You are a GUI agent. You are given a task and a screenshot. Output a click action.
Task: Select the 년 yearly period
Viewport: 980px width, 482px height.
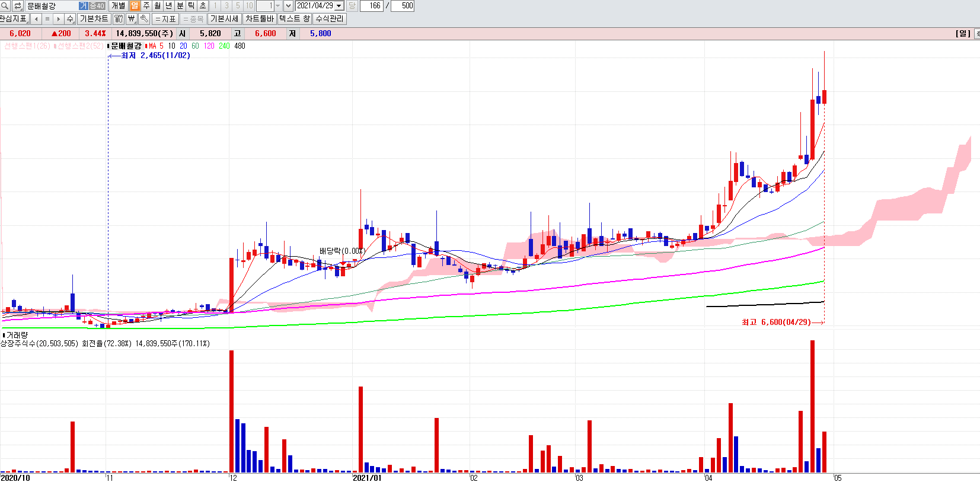tap(168, 6)
